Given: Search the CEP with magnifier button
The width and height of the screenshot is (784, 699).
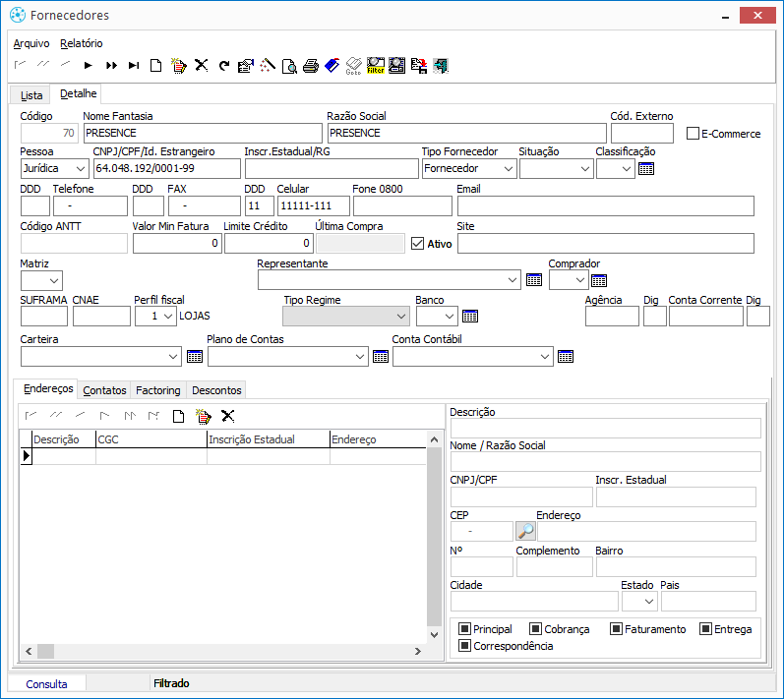Looking at the screenshot, I should pyautogui.click(x=526, y=531).
